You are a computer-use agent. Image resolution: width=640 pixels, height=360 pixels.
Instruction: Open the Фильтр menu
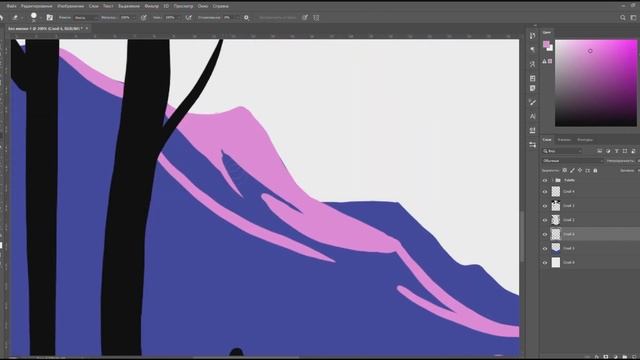151,6
